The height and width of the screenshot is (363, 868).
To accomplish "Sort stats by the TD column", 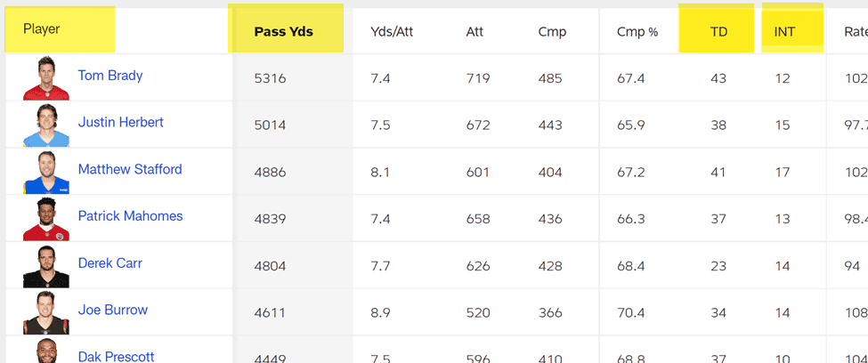I will 718,31.
